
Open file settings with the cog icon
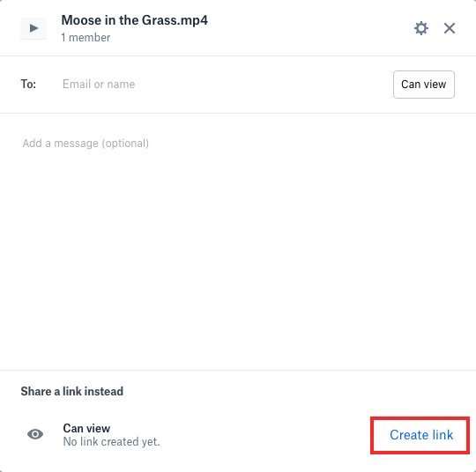(421, 28)
